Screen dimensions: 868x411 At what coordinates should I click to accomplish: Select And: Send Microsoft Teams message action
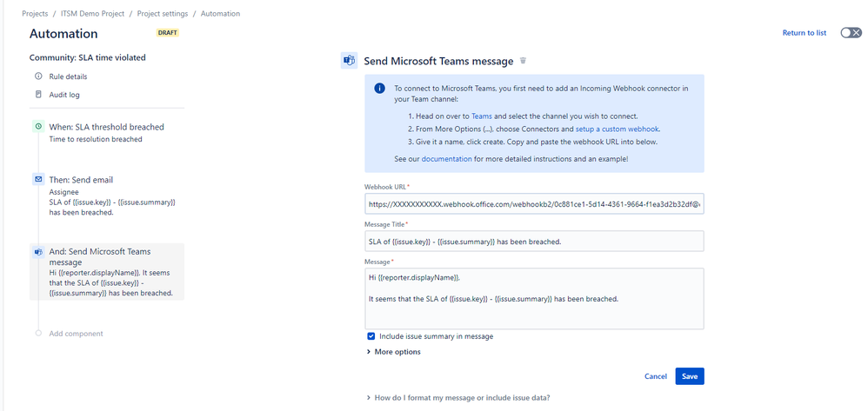pos(107,272)
